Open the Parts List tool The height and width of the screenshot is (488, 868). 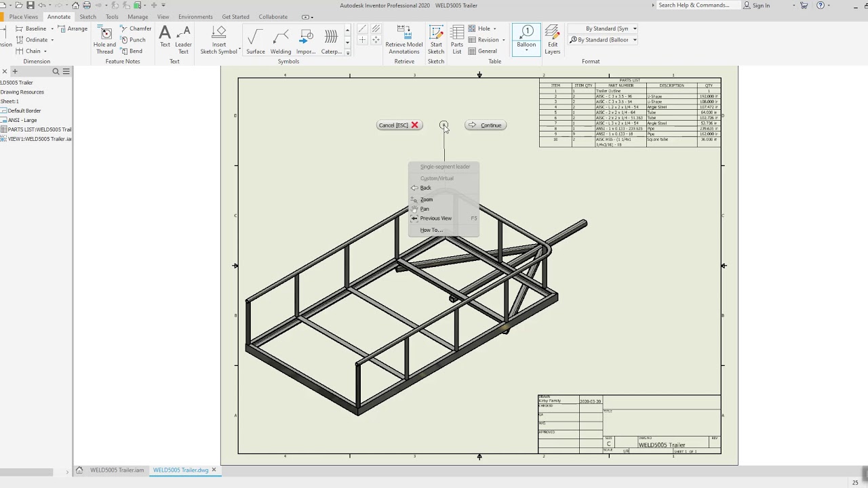pos(457,40)
